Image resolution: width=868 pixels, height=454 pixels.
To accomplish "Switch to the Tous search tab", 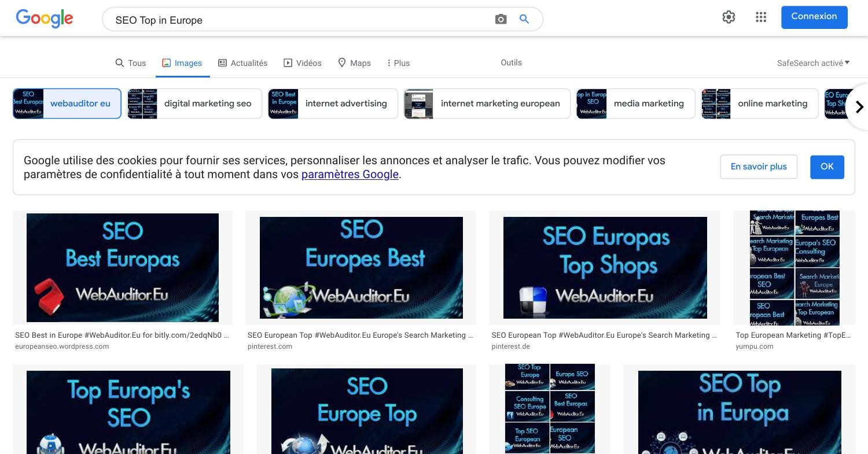I will tap(131, 62).
